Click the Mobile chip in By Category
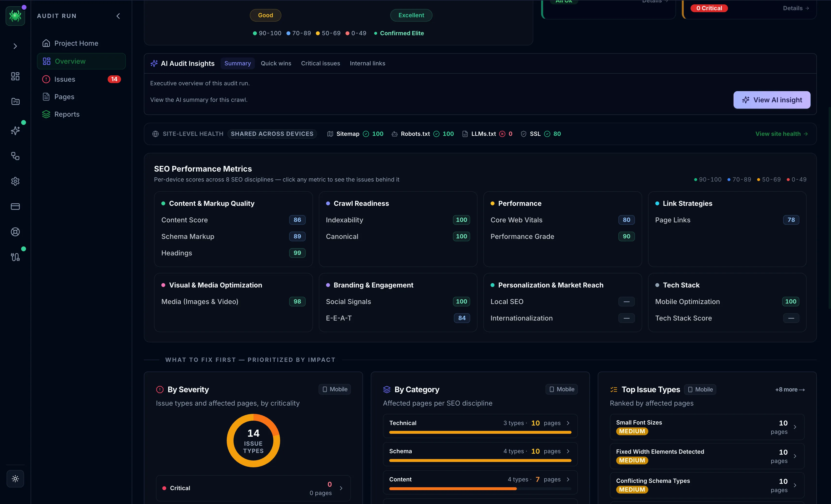This screenshot has height=504, width=831. pyautogui.click(x=562, y=389)
